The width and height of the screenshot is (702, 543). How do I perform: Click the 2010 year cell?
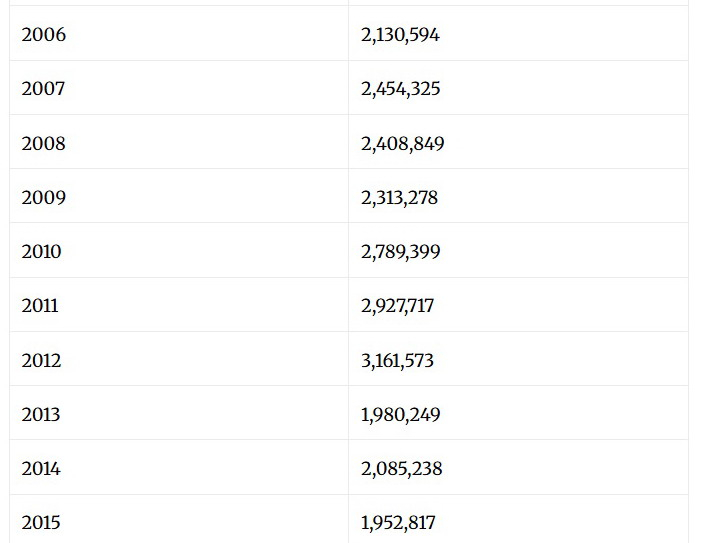41,252
